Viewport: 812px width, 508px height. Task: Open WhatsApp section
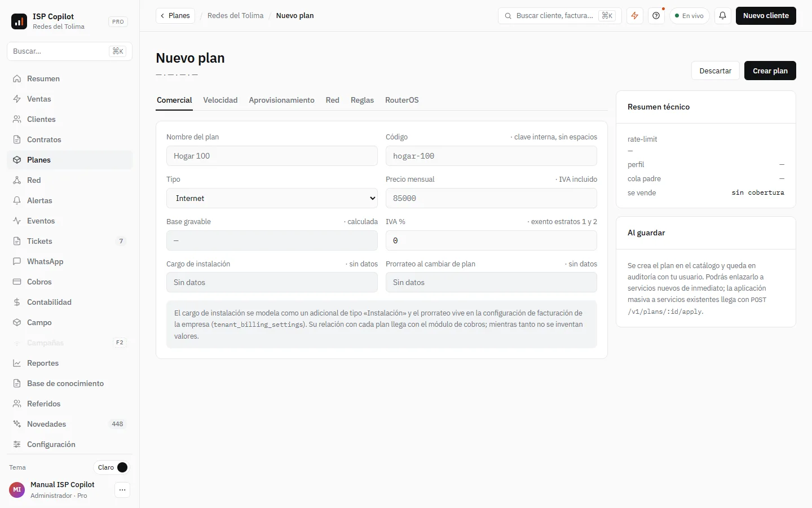tap(69, 261)
